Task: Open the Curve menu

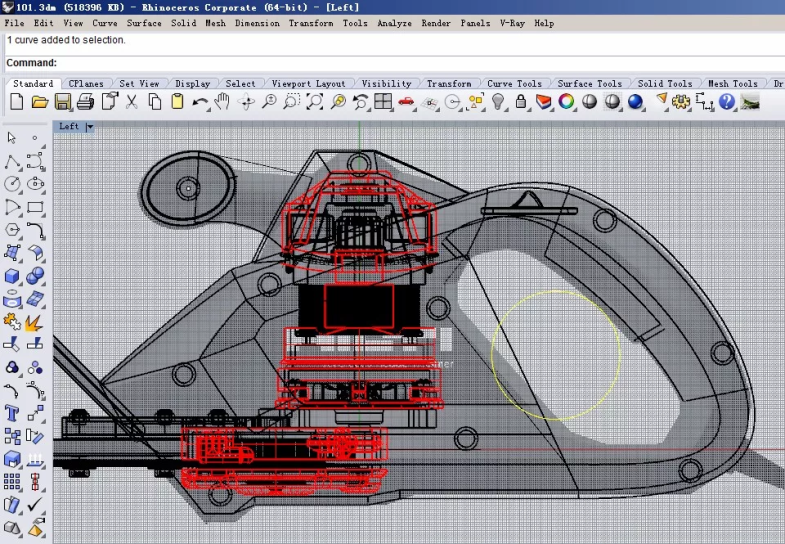Action: 104,23
